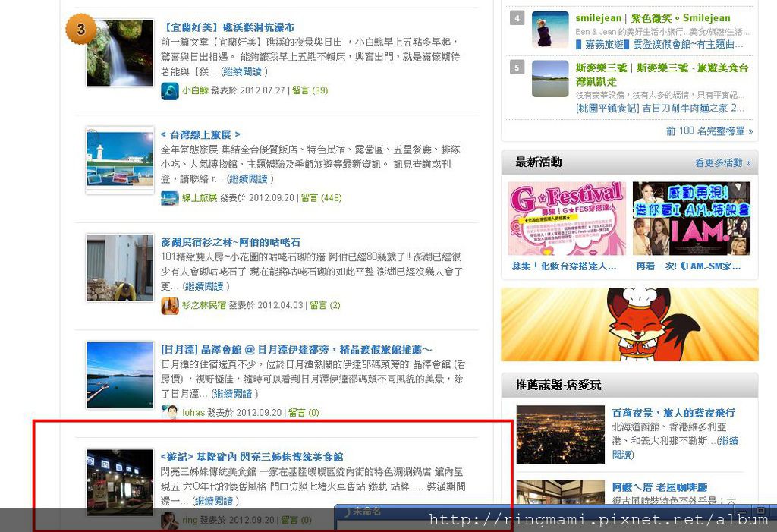Open the 阿嬤ㄟ厝 老屋咖啡廳 title link
This screenshot has width=777, height=532.
point(659,487)
